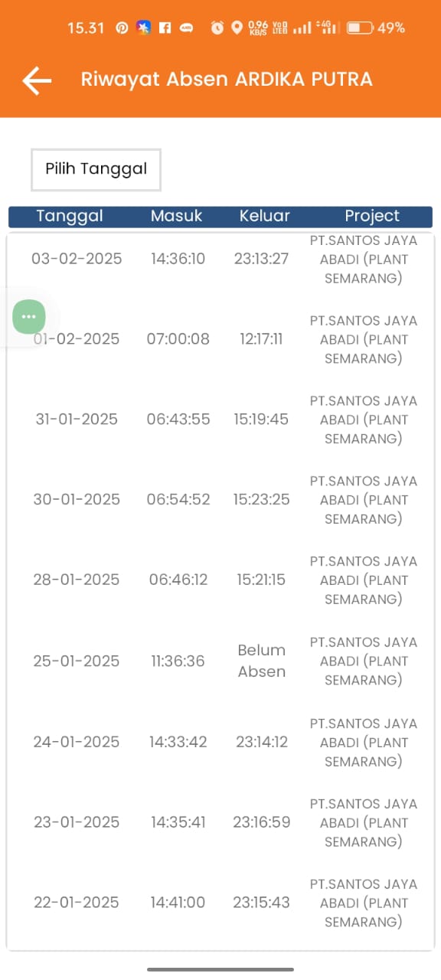Open the Pilih Tanggal date picker
This screenshot has width=441, height=980.
pyautogui.click(x=96, y=169)
